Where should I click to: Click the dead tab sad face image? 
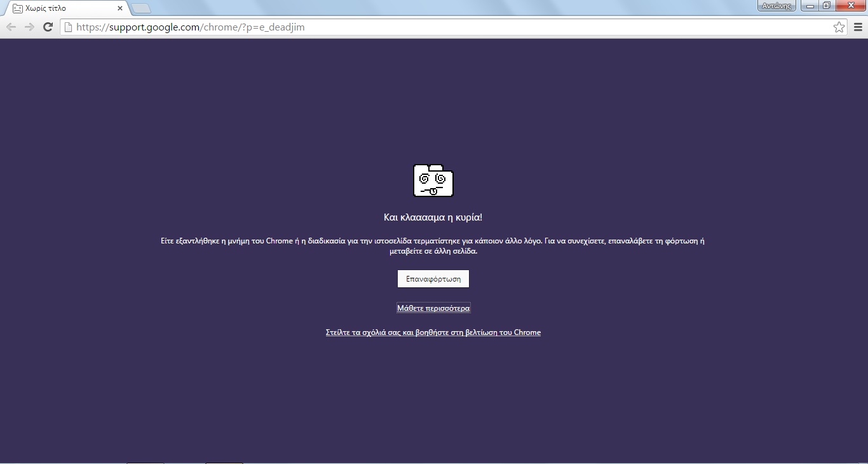click(x=433, y=181)
